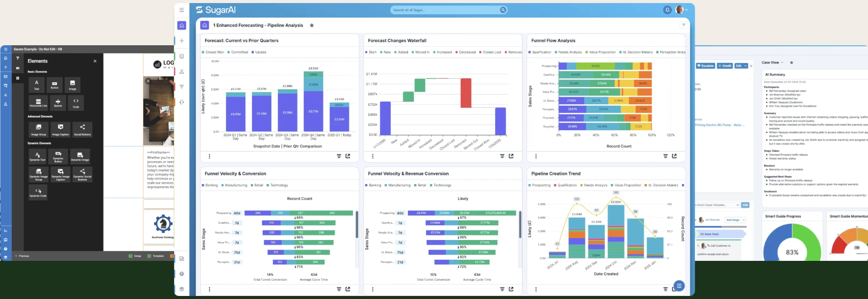
Task: Add the Button element in Elements panel
Action: [54, 84]
